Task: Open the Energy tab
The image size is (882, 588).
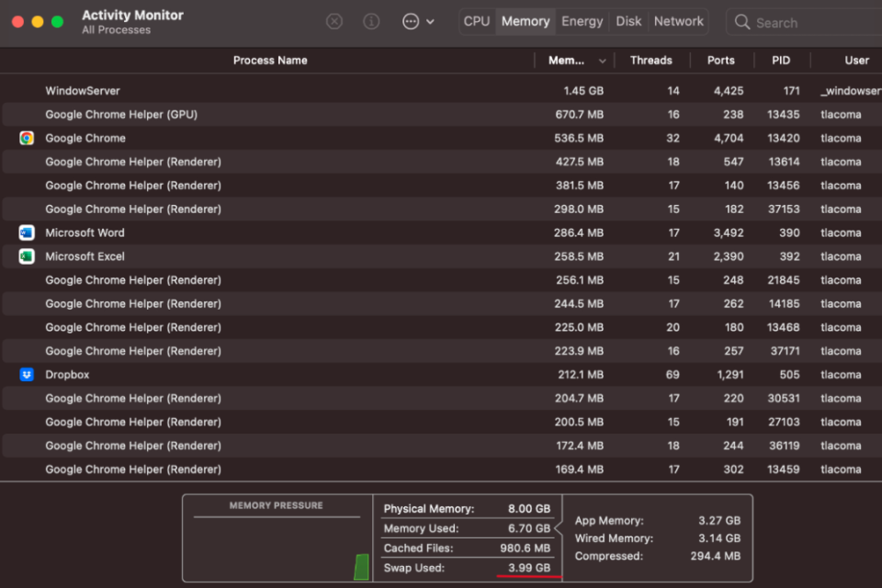Action: pos(582,21)
